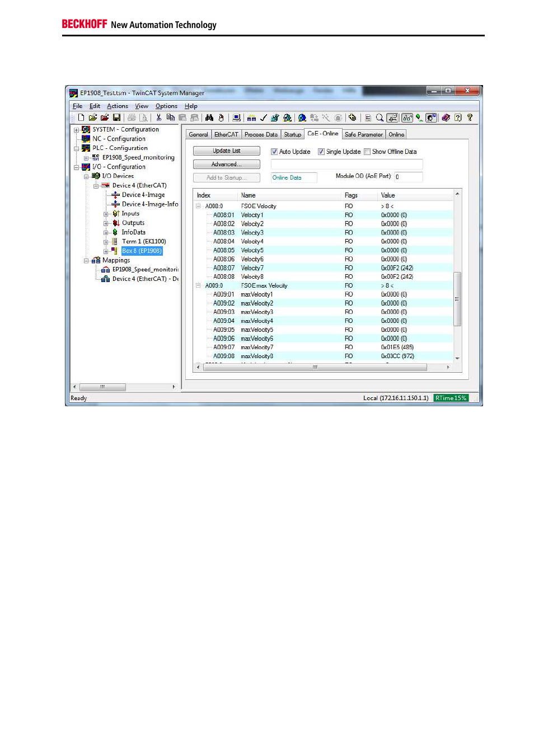Expand the EP1908_Speed_monitoring PLC project node
534x756 pixels.
pyautogui.click(x=86, y=158)
